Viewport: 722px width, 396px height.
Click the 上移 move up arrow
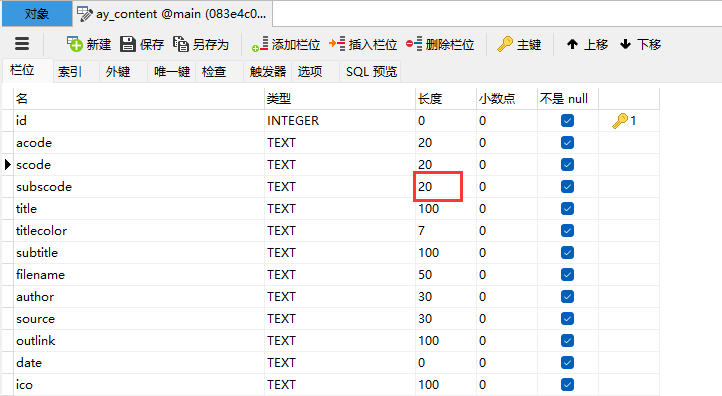[x=572, y=44]
